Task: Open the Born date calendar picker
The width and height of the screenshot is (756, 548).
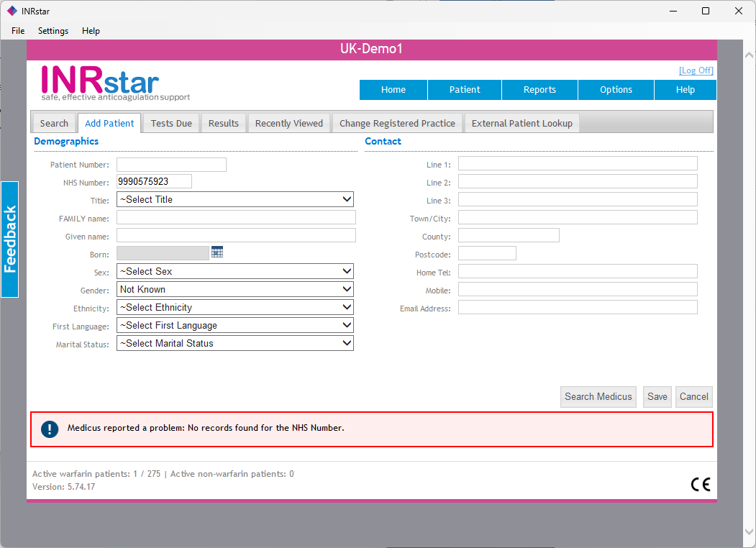Action: (217, 252)
